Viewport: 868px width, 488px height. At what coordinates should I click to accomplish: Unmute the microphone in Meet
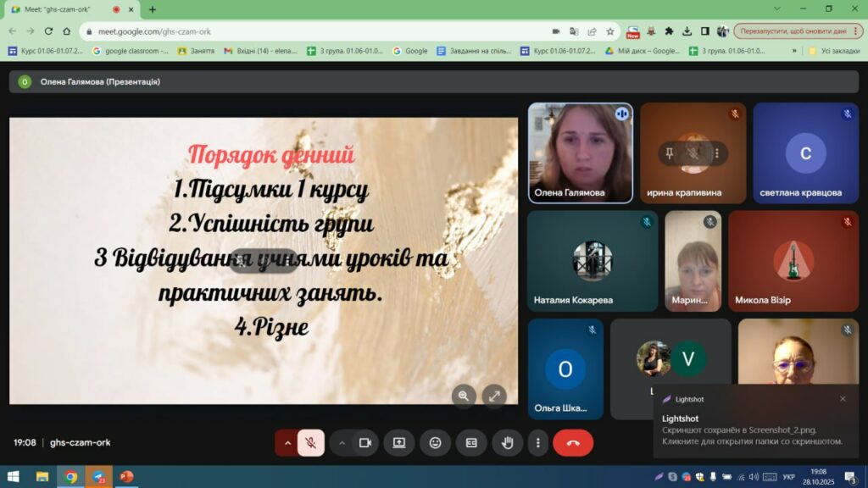311,442
